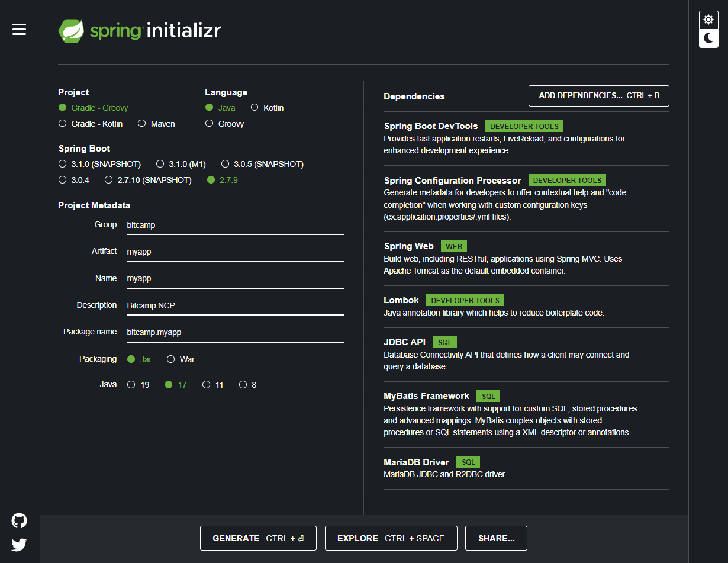This screenshot has height=563, width=728.
Task: Select Spring Boot 3.0.5 (SNAPSHOT)
Action: point(262,164)
